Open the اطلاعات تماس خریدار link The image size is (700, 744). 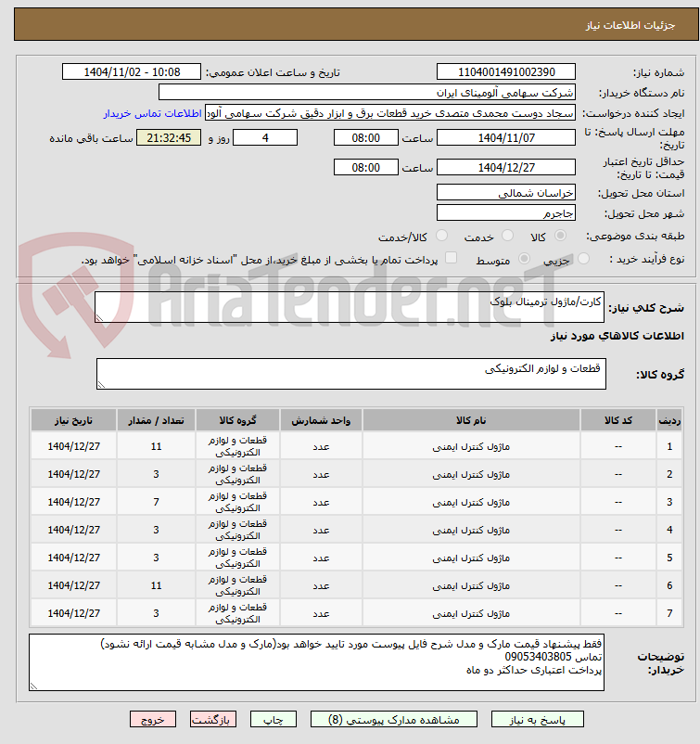click(153, 113)
